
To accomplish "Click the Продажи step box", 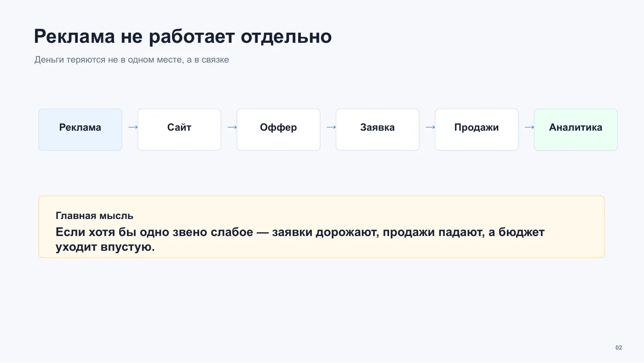I will point(477,130).
